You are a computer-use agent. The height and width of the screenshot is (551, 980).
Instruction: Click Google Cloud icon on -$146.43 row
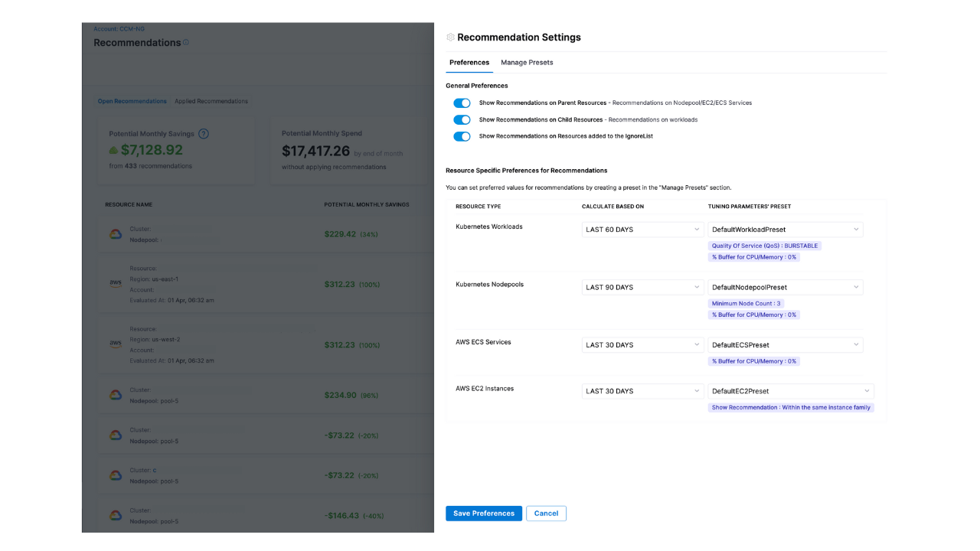[116, 516]
